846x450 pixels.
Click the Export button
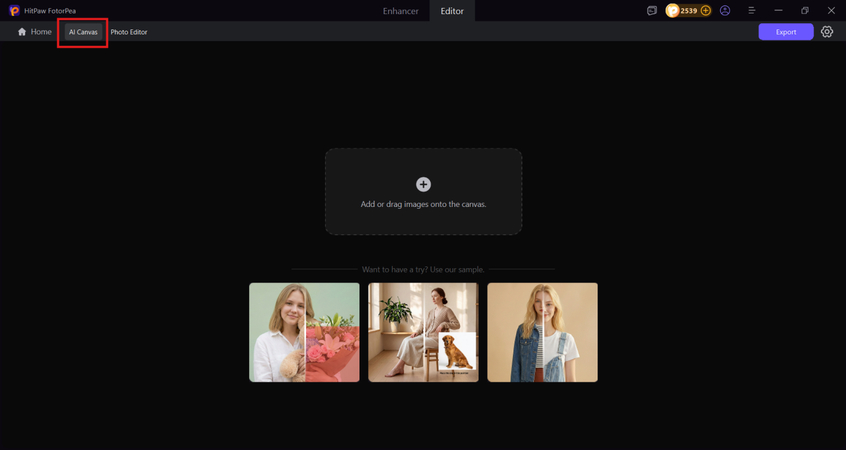pos(786,32)
